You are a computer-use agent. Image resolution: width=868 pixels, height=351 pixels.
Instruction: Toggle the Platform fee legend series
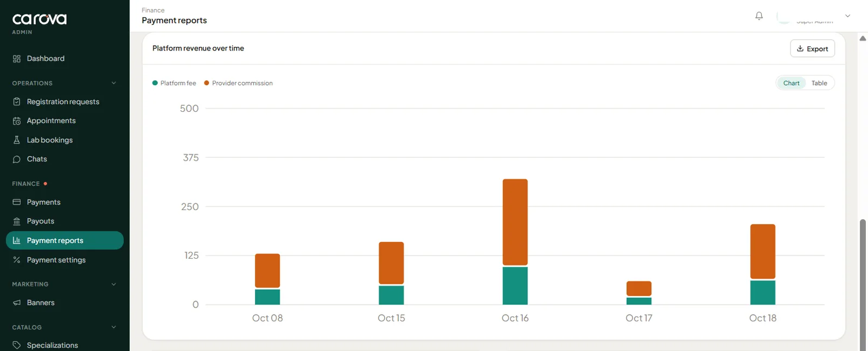tap(174, 83)
